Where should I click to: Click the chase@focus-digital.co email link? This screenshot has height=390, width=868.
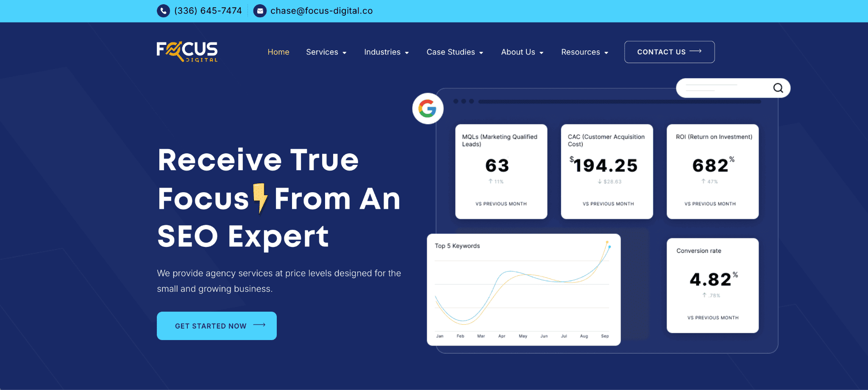pos(322,11)
